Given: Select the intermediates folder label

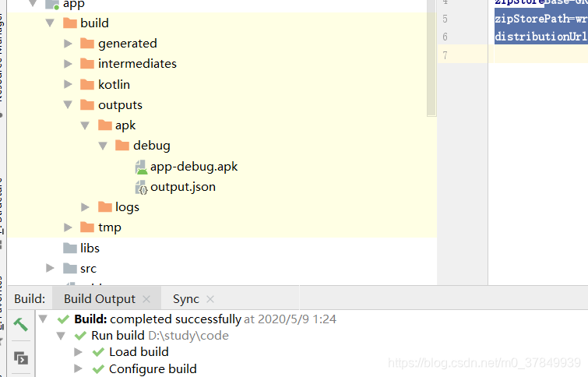Looking at the screenshot, I should 137,64.
